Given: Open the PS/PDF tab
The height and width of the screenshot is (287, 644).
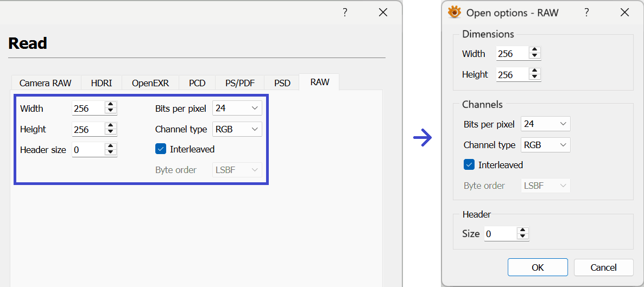Looking at the screenshot, I should point(240,83).
